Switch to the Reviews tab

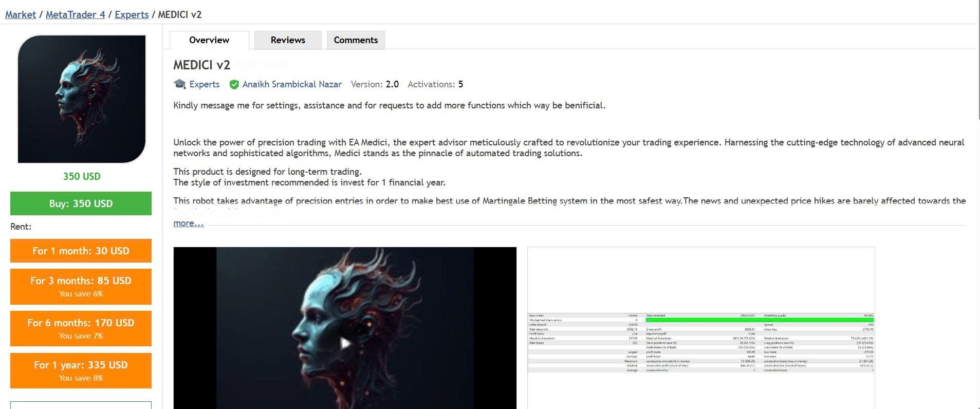(x=288, y=40)
